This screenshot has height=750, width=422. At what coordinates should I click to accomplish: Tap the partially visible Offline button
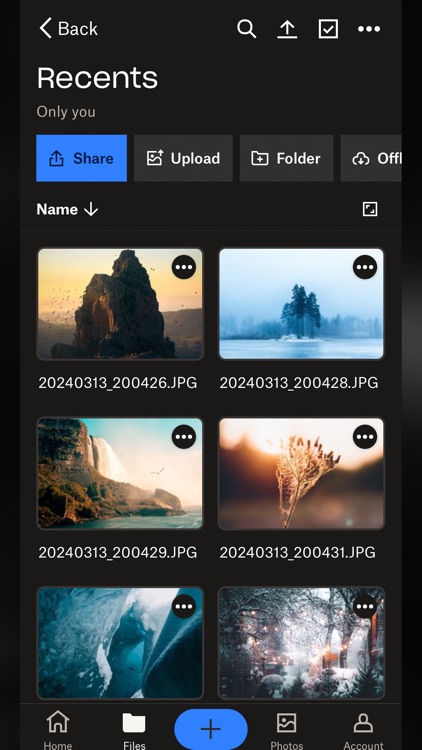(x=371, y=158)
